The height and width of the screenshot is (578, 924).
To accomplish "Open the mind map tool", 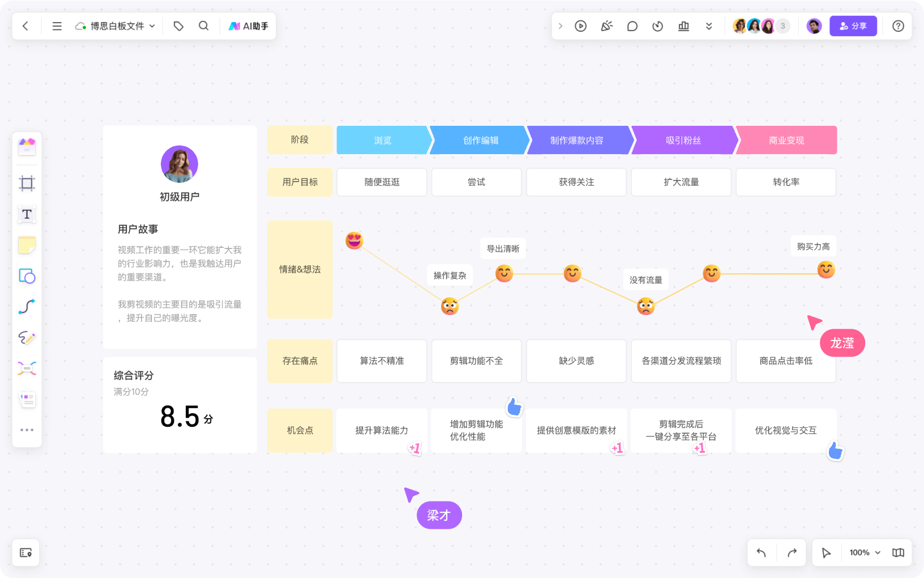I will coord(27,368).
